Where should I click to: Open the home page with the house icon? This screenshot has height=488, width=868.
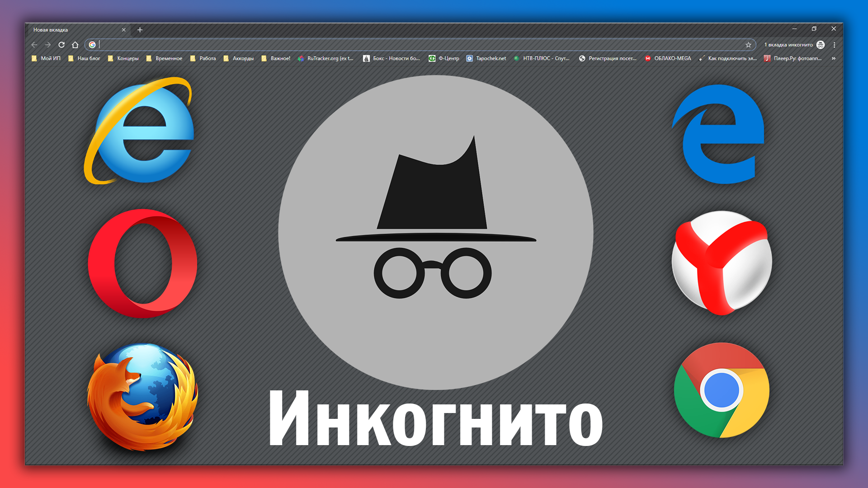click(75, 45)
